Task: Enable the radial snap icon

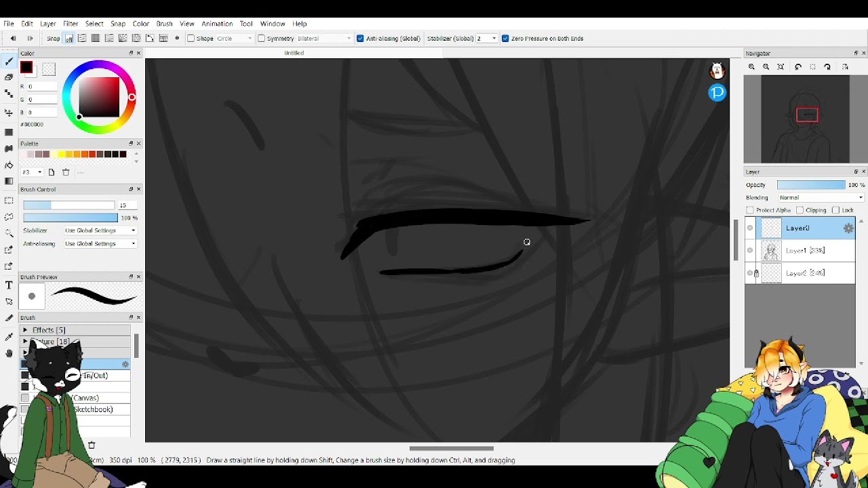Action: click(x=123, y=39)
